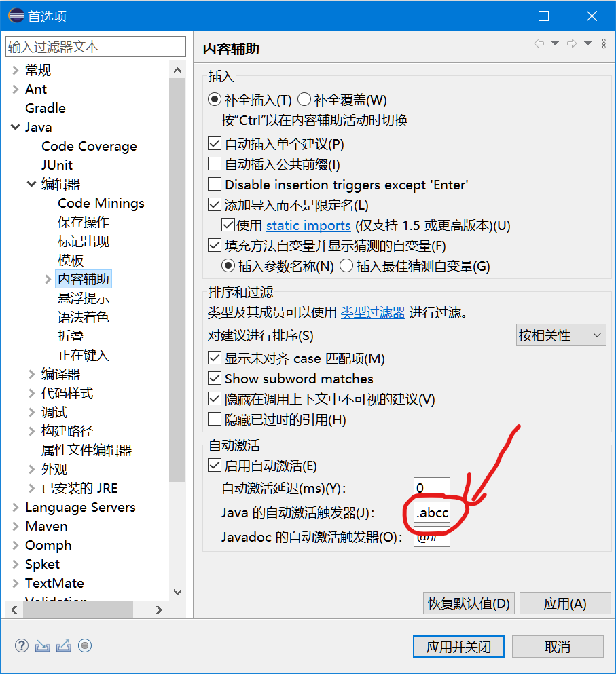Screen dimensions: 616x674
Task: Import preferences from a file
Action: click(x=41, y=645)
